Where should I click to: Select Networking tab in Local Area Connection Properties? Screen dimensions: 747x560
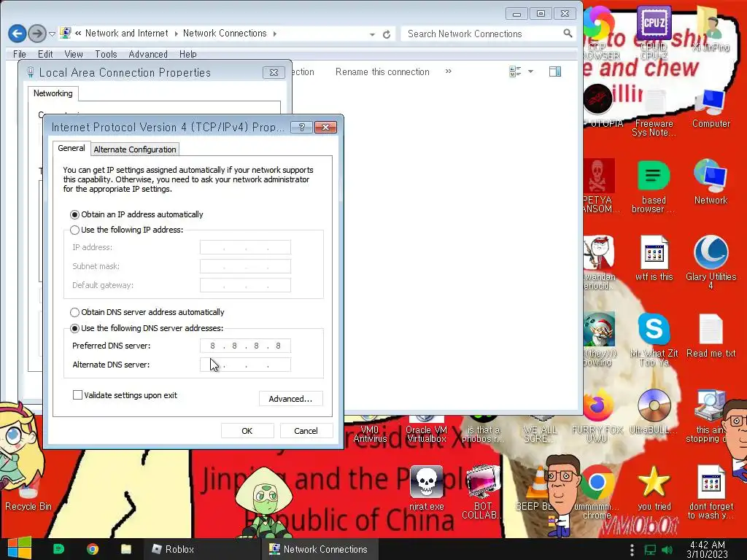click(x=53, y=93)
